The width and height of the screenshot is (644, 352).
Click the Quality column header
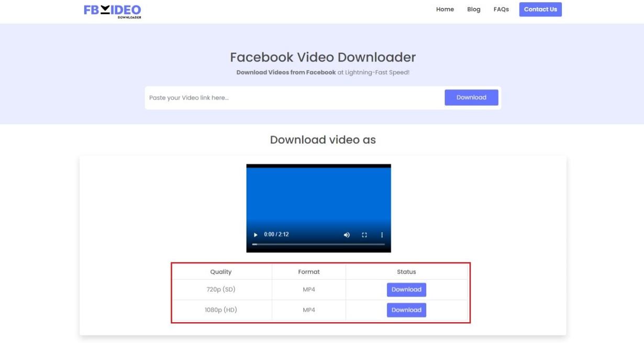coord(221,272)
